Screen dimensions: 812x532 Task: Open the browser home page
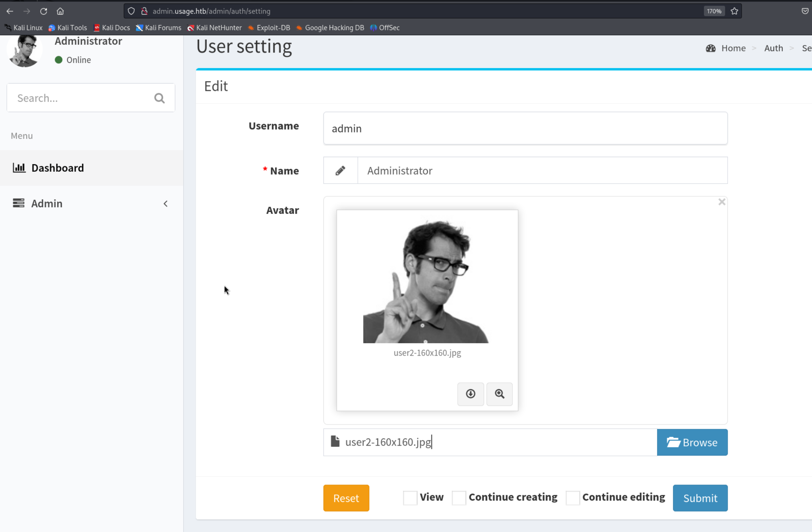[60, 11]
